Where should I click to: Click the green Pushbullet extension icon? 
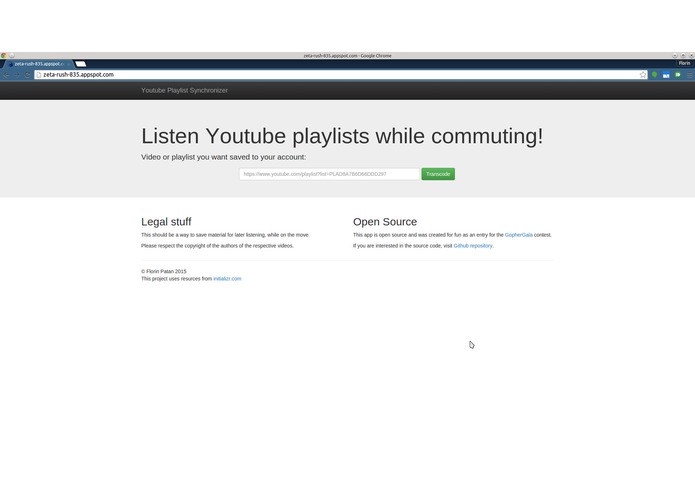point(678,74)
